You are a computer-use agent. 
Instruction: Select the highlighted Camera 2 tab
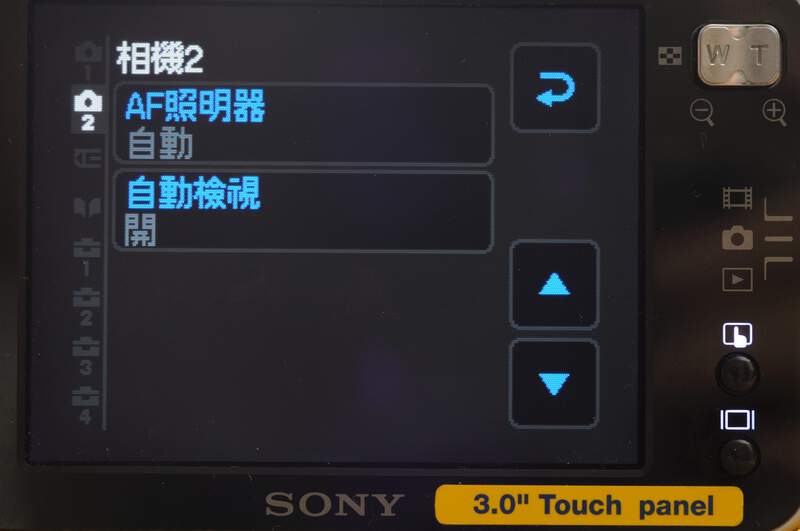88,110
